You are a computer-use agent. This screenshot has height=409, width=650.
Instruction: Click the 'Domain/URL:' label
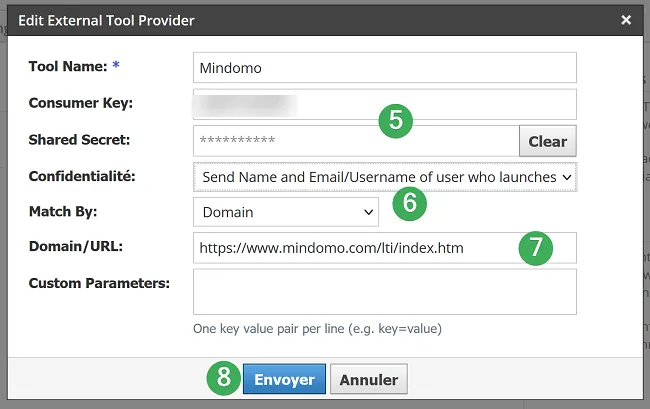pyautogui.click(x=76, y=247)
